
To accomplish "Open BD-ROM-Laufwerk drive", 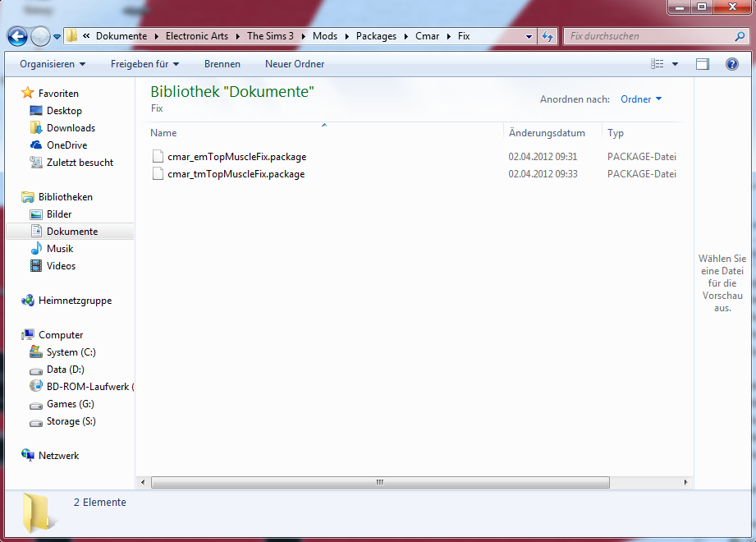I will point(89,387).
